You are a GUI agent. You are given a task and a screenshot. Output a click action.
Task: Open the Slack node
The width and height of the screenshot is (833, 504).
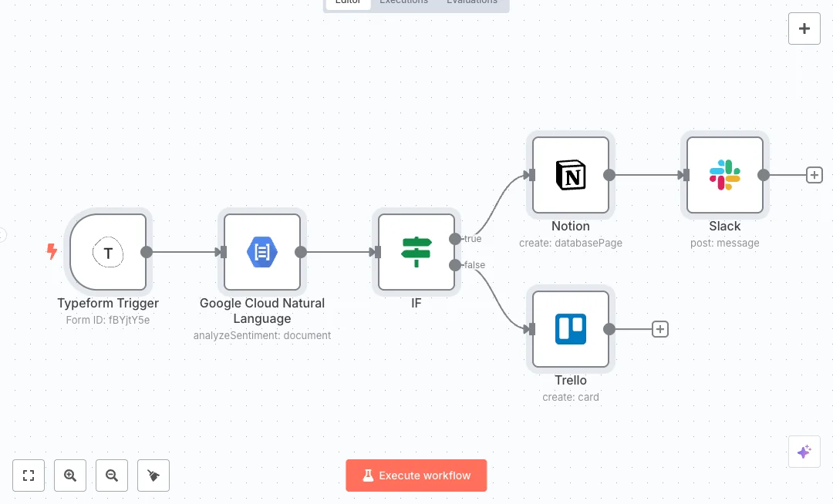pos(725,174)
